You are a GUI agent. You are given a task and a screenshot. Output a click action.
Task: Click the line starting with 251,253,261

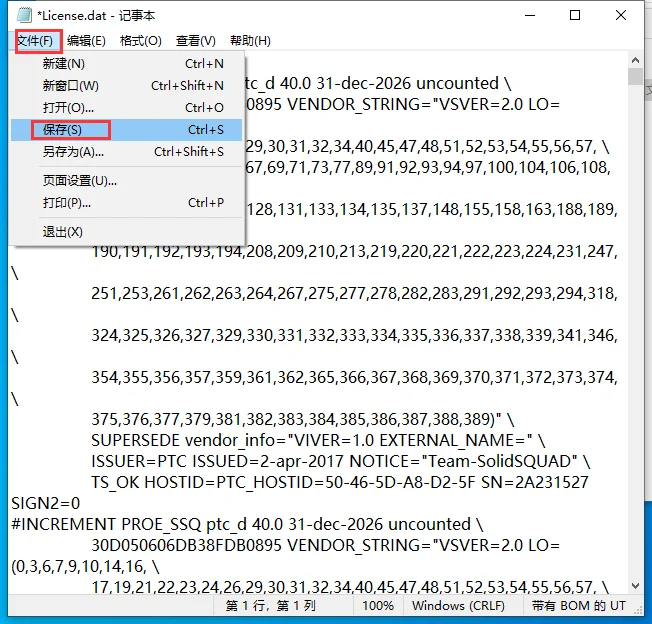point(354,293)
